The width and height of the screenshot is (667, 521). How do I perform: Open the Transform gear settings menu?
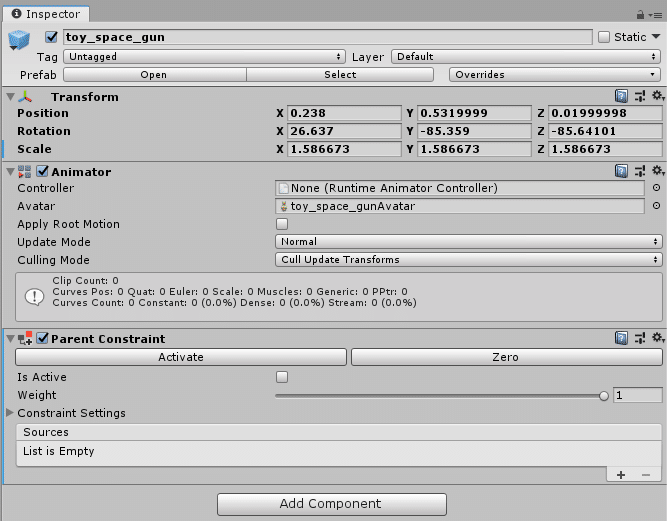(658, 96)
